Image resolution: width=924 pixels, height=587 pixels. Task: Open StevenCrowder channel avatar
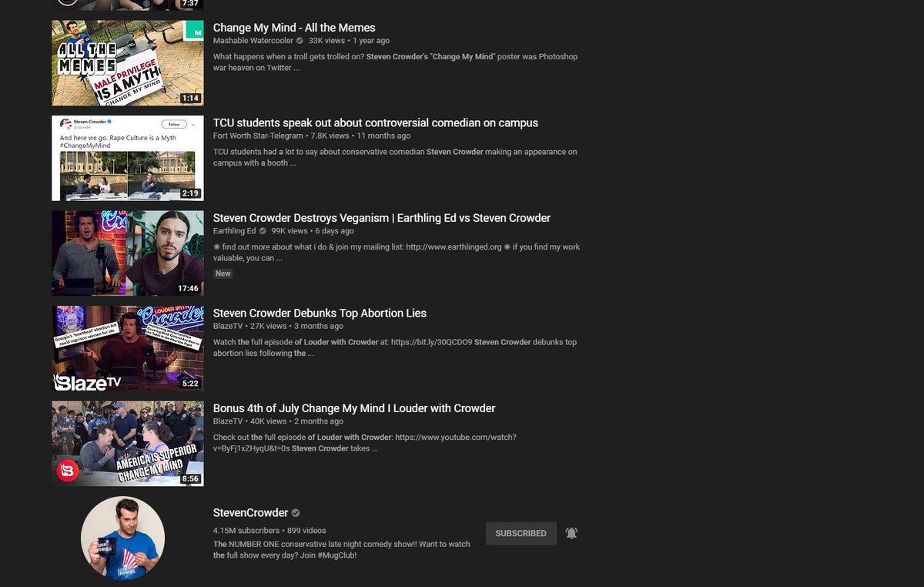coord(122,538)
